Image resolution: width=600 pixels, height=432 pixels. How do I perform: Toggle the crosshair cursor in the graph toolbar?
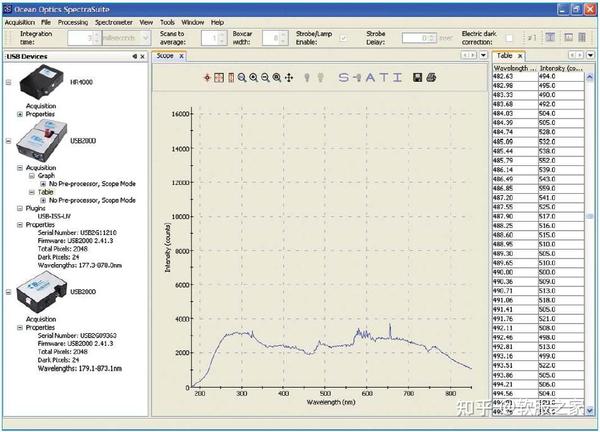[207, 78]
